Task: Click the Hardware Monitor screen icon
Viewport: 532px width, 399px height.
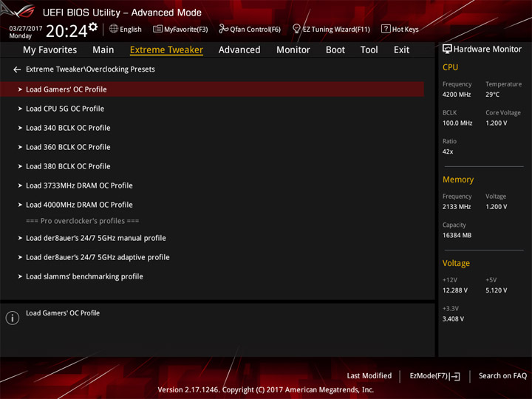Action: pos(447,50)
